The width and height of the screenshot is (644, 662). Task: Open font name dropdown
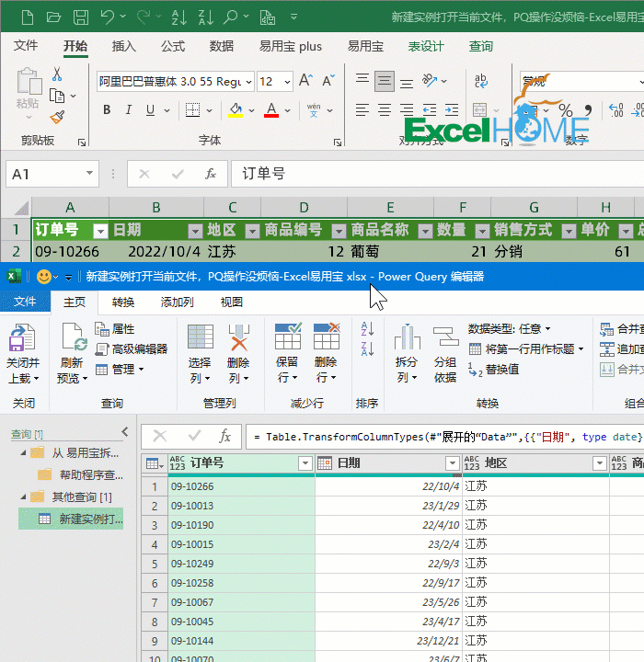pyautogui.click(x=249, y=82)
